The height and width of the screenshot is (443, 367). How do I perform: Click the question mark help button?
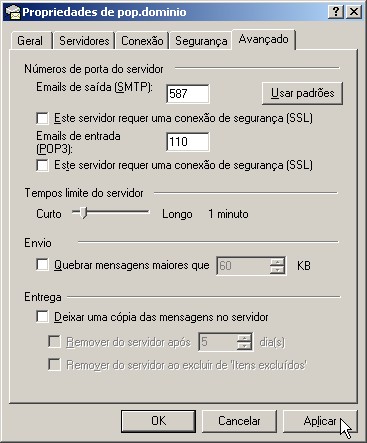(336, 12)
